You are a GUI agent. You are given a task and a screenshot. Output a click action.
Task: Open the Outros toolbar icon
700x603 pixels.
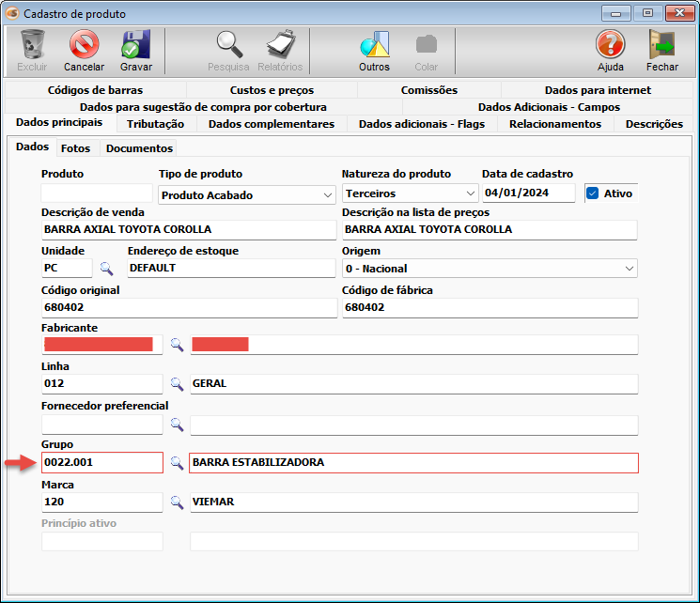(x=374, y=45)
